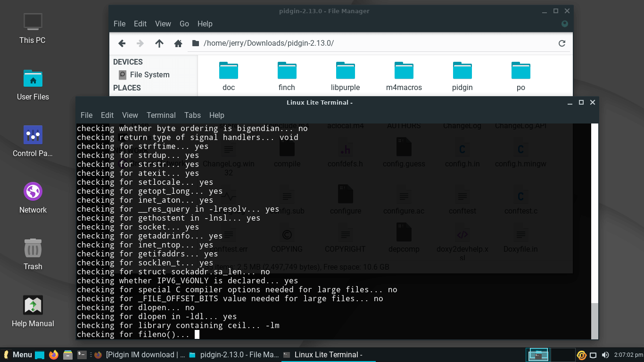
Task: Launch Firefox from the taskbar launcher
Action: pos(54,354)
